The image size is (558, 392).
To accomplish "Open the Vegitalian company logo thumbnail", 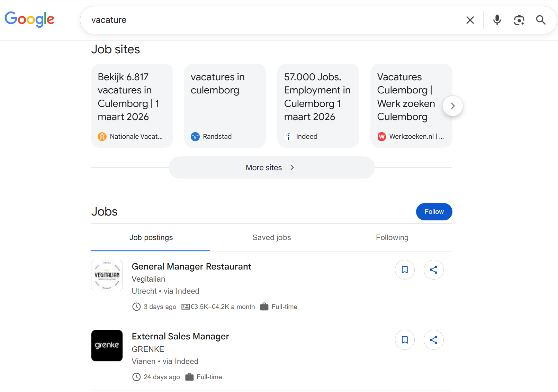I will click(x=107, y=275).
